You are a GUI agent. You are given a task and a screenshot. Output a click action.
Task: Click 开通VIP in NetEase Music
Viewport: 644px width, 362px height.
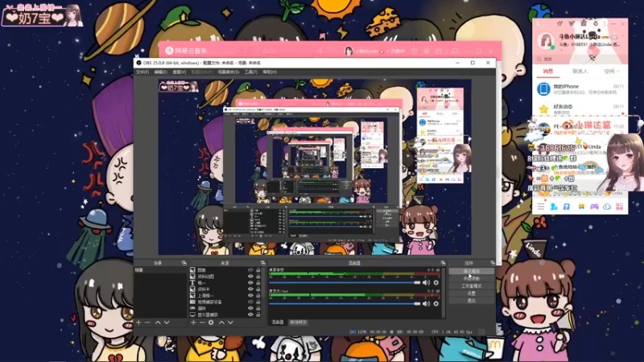(397, 51)
